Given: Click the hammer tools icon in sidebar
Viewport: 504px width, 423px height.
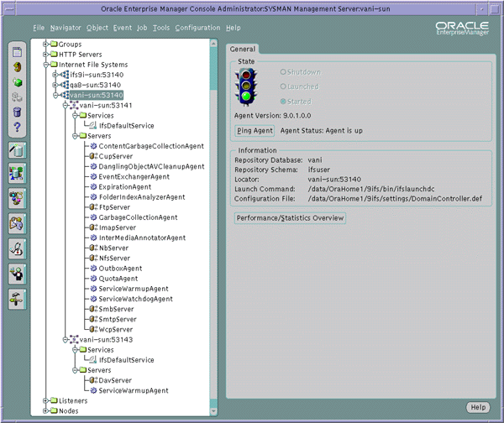Looking at the screenshot, I should 17,299.
